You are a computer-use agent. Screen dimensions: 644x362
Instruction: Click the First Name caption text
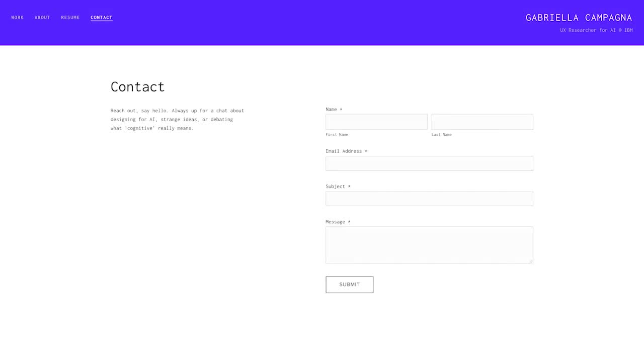point(337,135)
